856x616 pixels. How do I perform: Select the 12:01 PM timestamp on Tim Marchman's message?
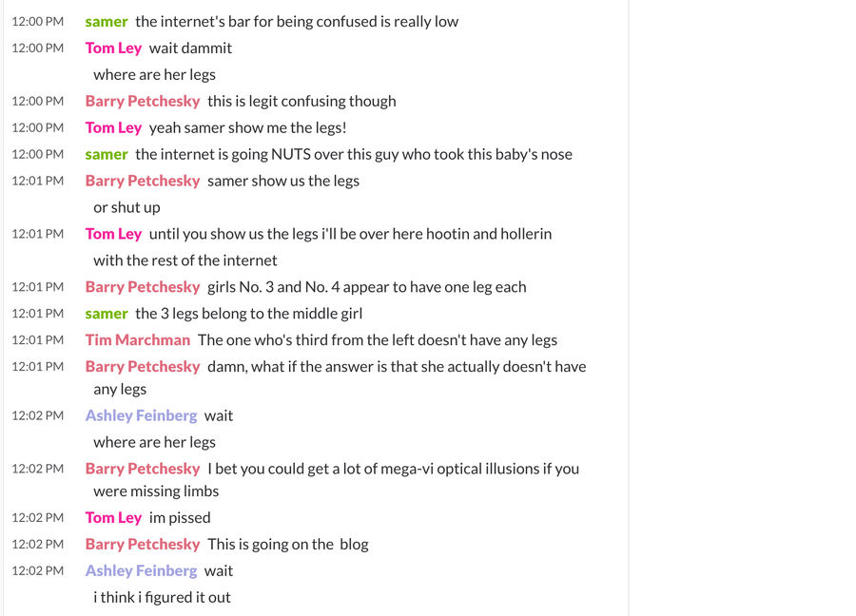click(38, 340)
